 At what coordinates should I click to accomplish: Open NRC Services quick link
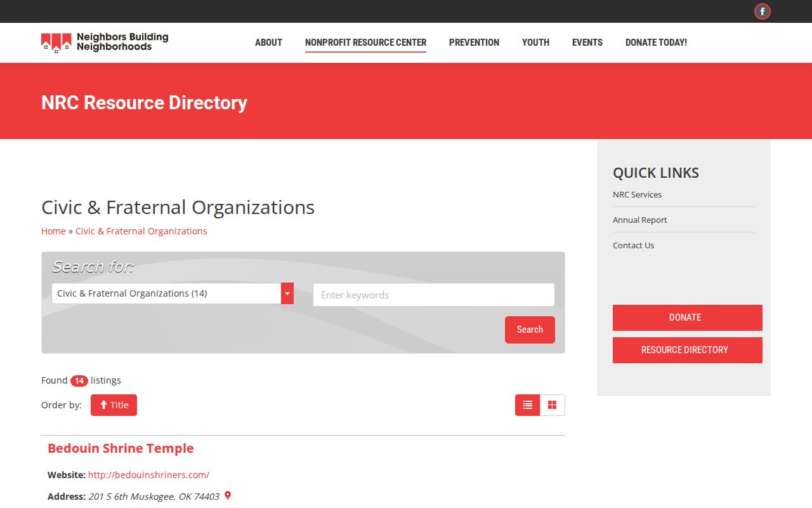point(637,194)
